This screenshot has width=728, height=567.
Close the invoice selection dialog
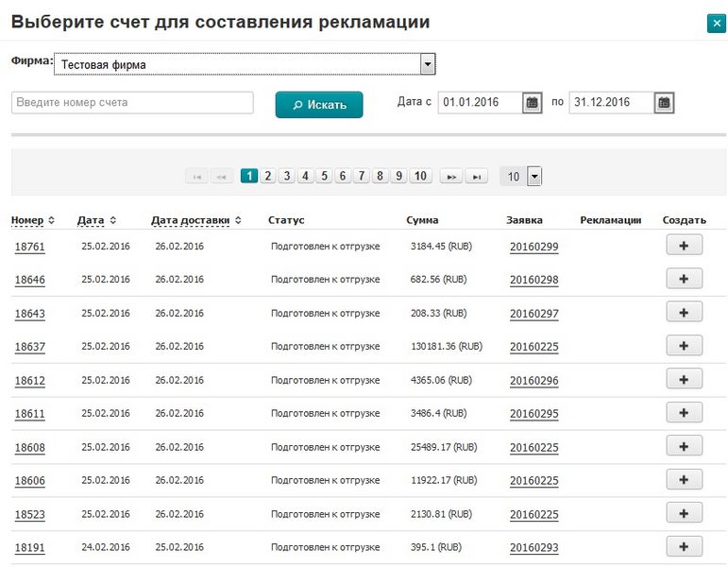(716, 24)
